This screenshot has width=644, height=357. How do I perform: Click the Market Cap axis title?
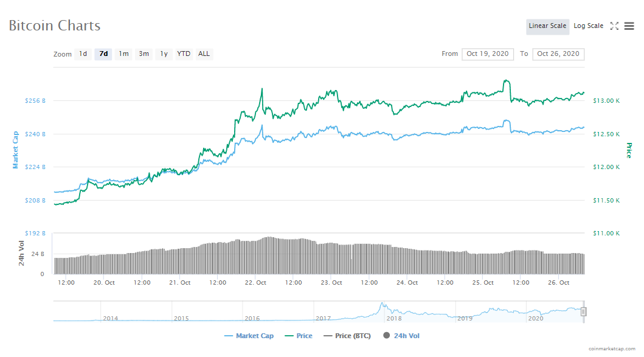click(16, 150)
